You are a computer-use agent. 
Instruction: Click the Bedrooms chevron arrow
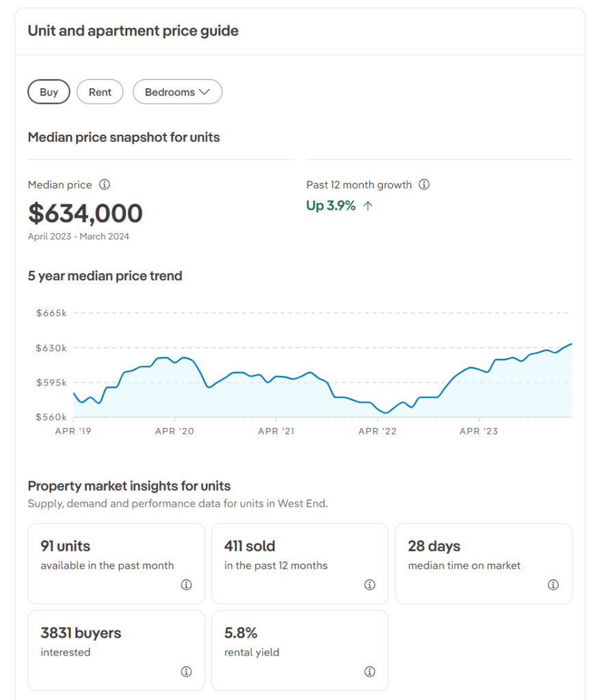click(204, 92)
